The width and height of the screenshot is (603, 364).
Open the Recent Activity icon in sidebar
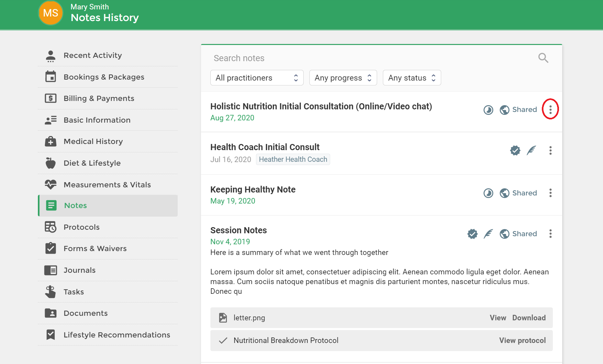pos(50,56)
